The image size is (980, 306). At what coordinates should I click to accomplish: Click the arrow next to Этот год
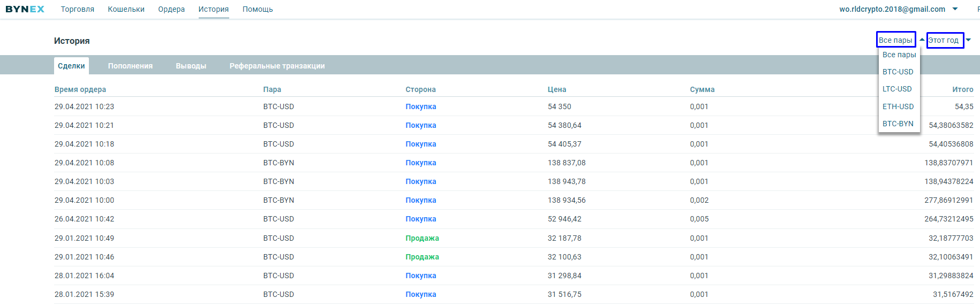tap(968, 40)
